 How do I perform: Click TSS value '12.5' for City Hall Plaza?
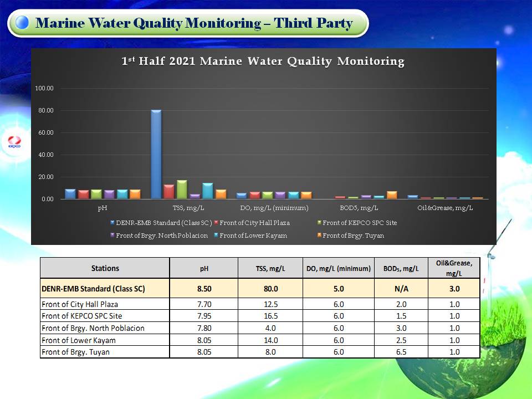click(x=271, y=304)
